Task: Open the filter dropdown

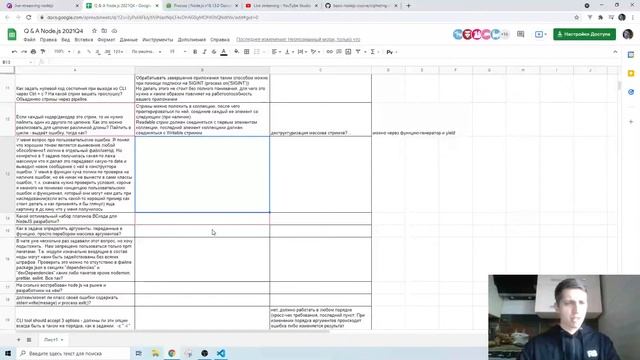Action: [x=360, y=52]
